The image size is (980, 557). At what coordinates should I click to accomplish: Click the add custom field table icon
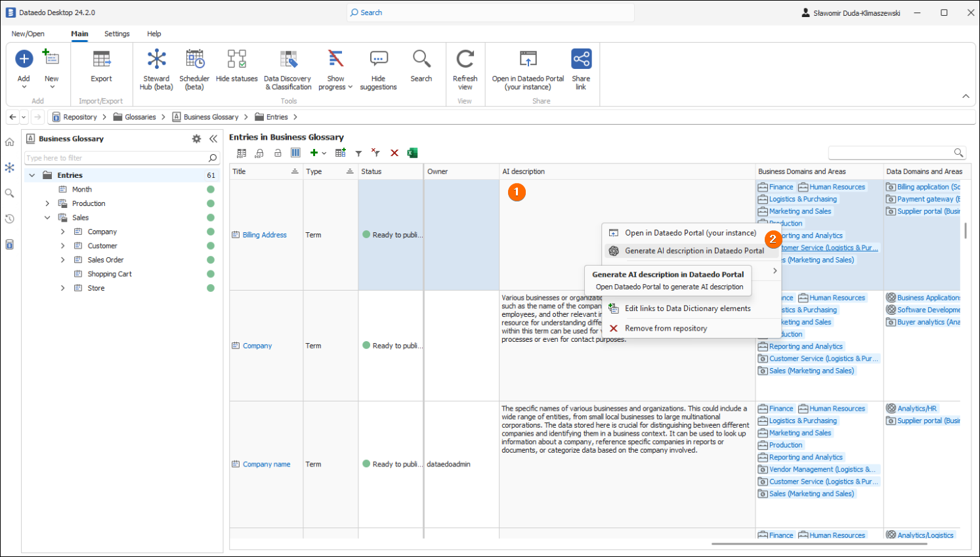(340, 153)
